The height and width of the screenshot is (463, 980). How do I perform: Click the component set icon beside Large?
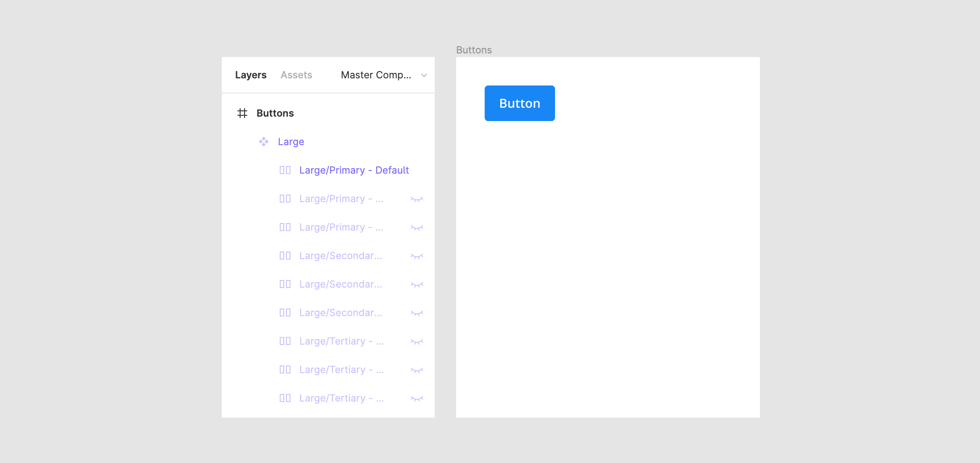pyautogui.click(x=264, y=142)
